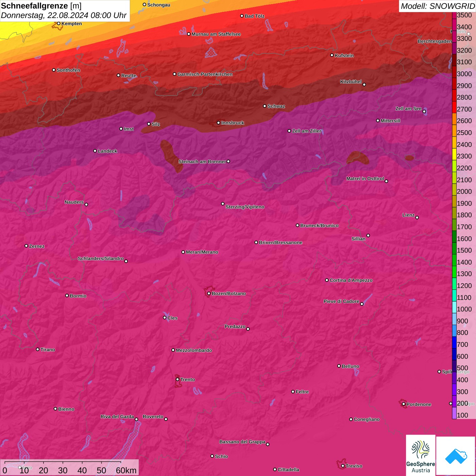Click the 3000 value in the legend

click(464, 74)
